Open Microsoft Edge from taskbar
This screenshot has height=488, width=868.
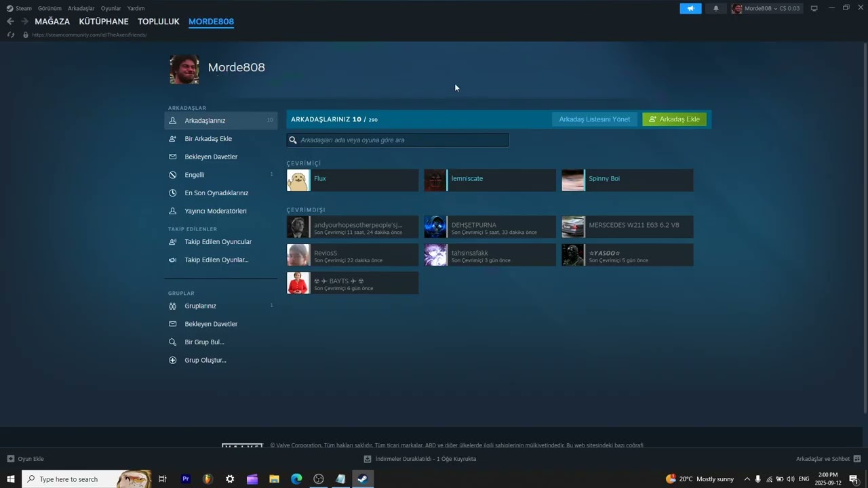tap(296, 479)
